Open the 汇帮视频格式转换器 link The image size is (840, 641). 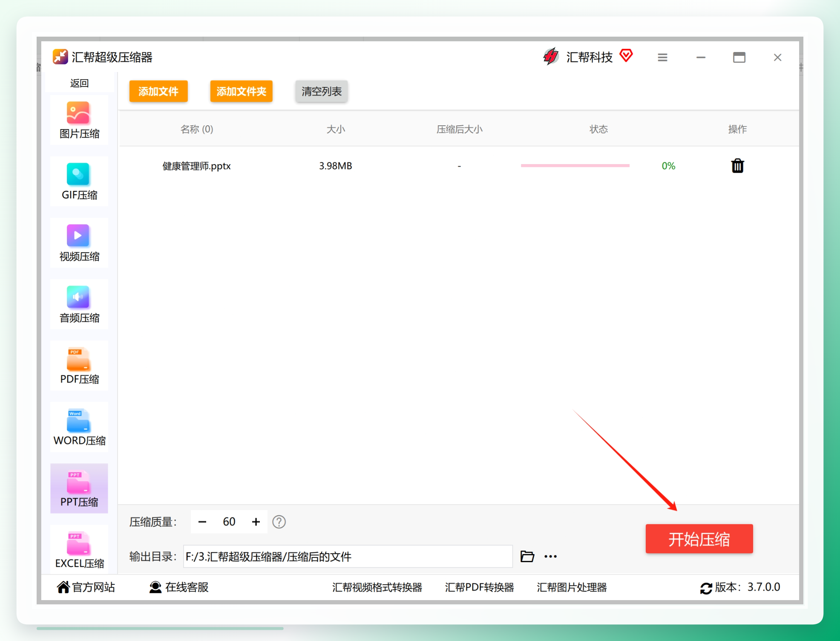click(377, 587)
